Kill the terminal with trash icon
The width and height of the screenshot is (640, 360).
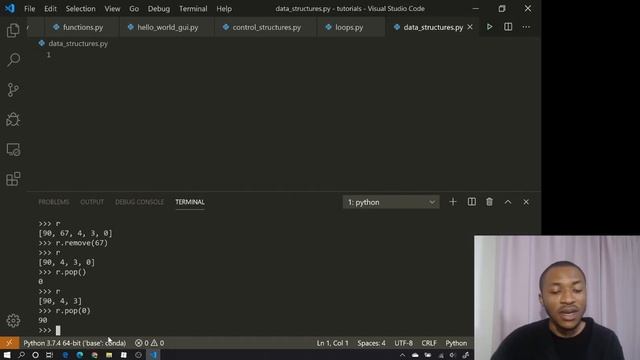[489, 202]
